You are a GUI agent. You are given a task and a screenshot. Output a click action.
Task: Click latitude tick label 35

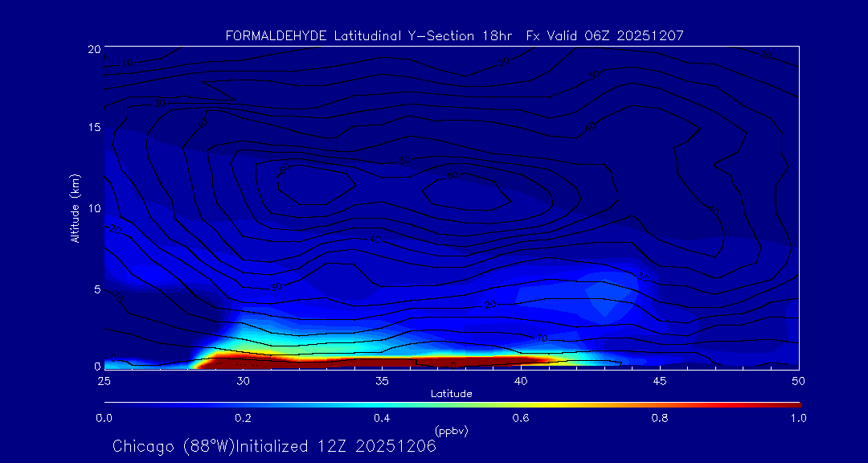pos(382,380)
